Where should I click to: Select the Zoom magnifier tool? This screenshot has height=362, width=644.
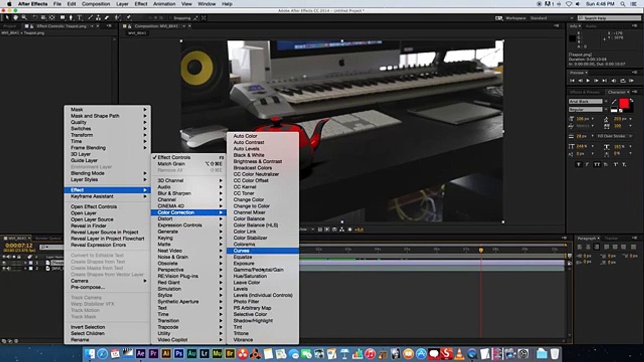pyautogui.click(x=24, y=18)
